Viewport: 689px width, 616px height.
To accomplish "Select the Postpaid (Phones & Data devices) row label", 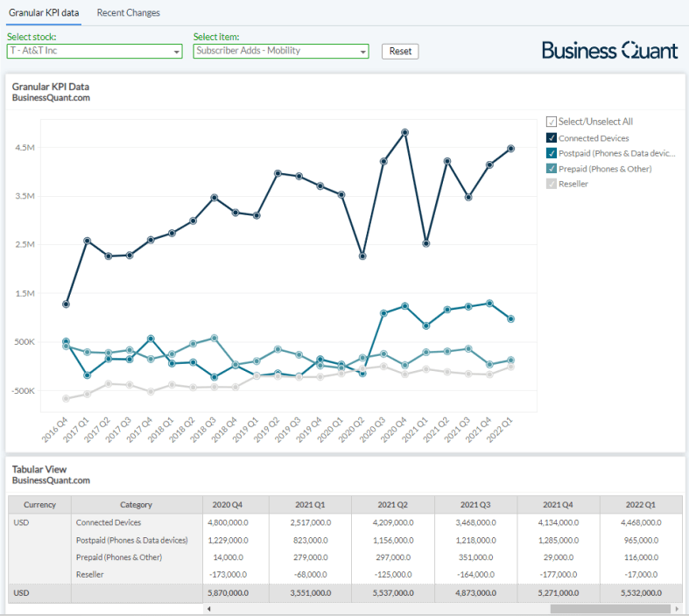I will (x=132, y=540).
